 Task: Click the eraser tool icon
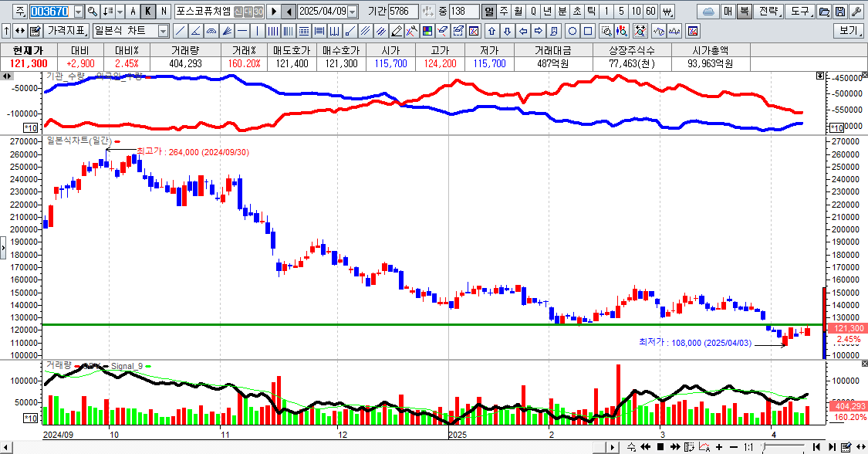(442, 31)
